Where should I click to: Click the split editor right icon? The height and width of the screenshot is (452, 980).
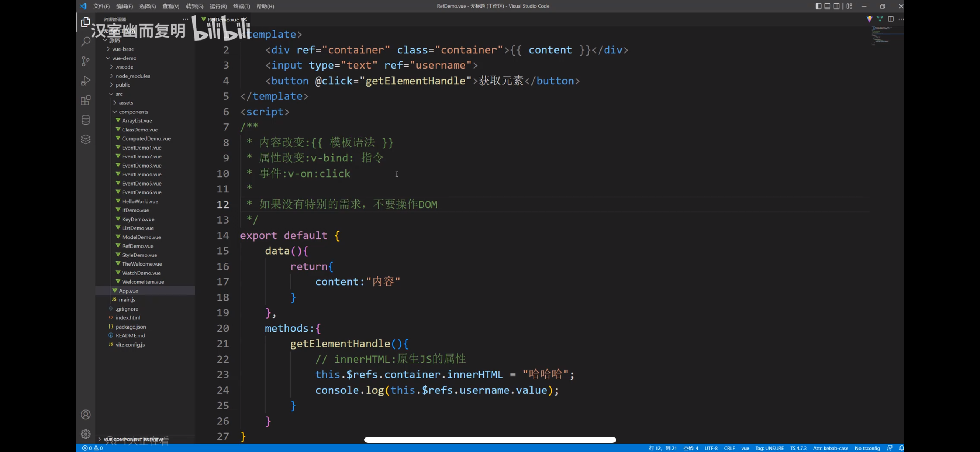coord(891,19)
